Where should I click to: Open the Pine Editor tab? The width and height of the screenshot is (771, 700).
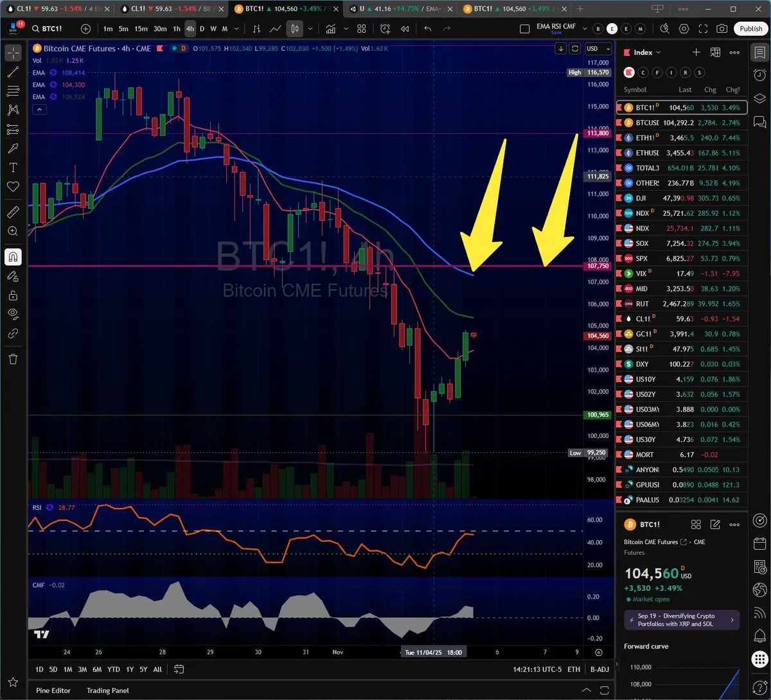pos(53,690)
